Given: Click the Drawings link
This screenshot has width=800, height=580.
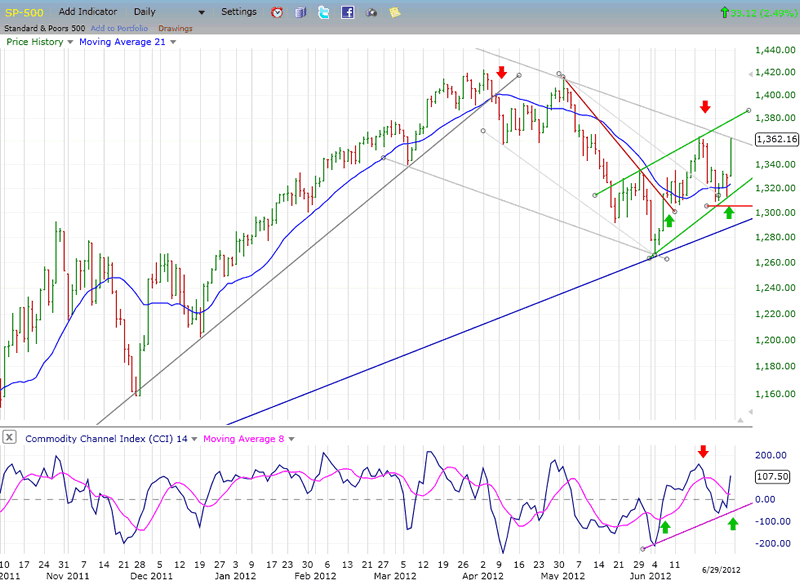Looking at the screenshot, I should click(x=174, y=28).
